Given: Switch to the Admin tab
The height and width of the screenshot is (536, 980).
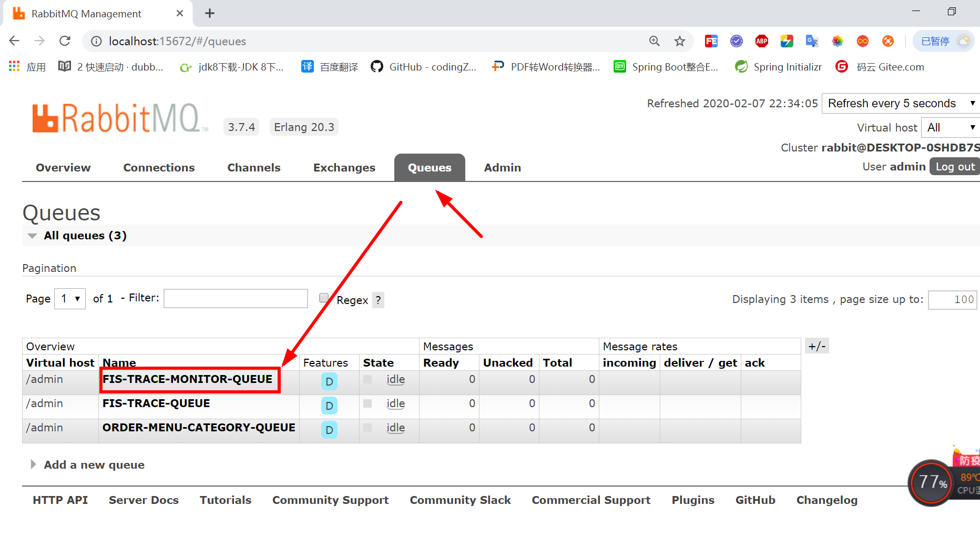Looking at the screenshot, I should pyautogui.click(x=503, y=167).
